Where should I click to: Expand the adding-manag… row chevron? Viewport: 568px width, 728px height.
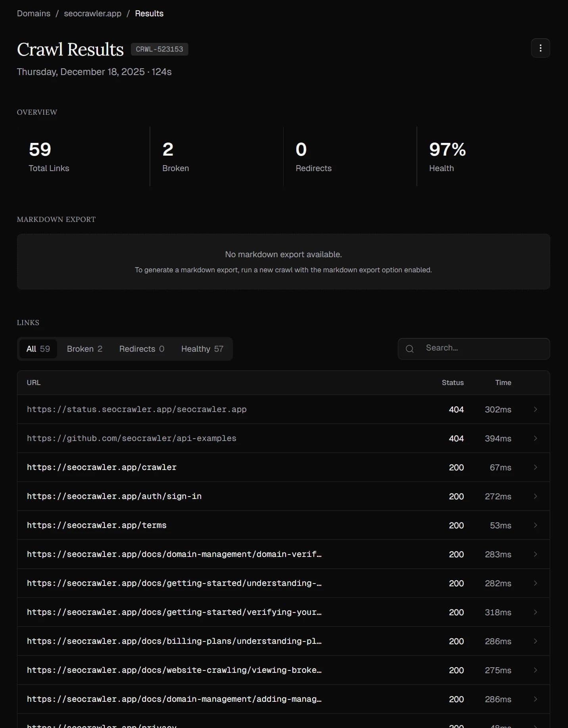[535, 699]
